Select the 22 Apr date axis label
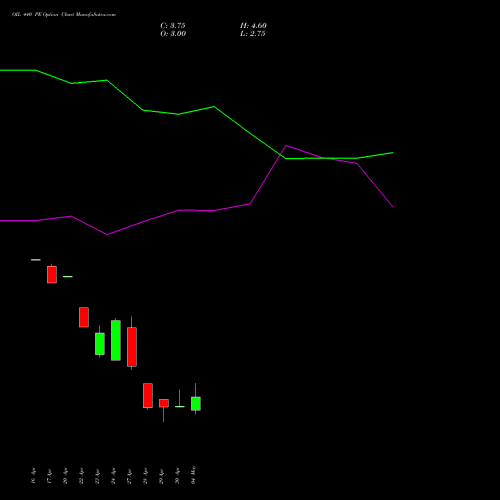The width and height of the screenshot is (500, 500). point(81,476)
